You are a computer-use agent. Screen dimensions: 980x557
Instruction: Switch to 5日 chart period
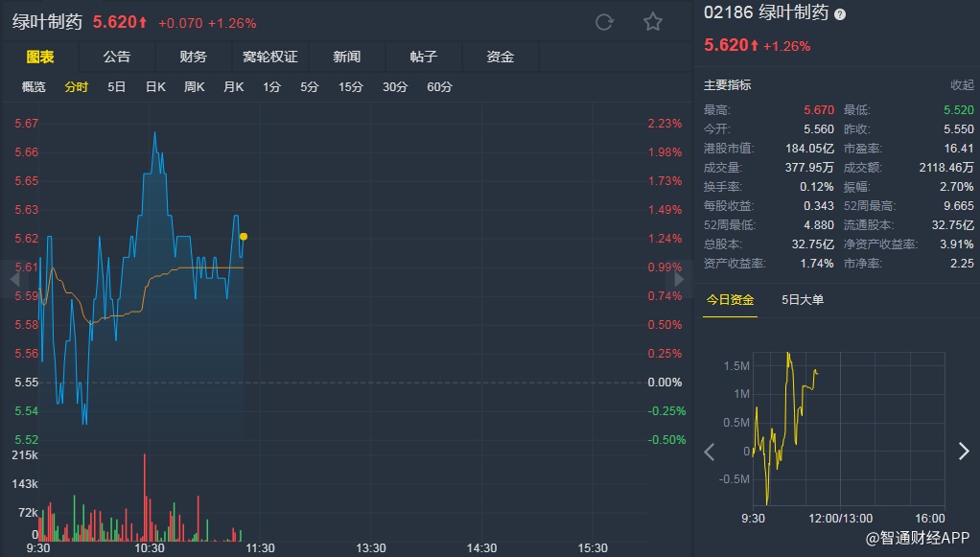point(116,87)
